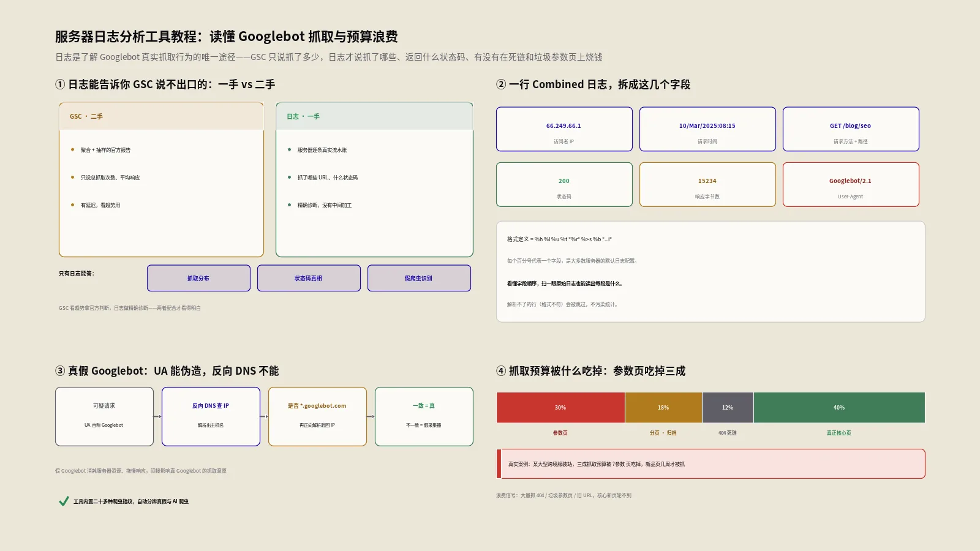Click heading ② 一行 Combined 日志
Viewport: 980px width, 551px height.
594,84
